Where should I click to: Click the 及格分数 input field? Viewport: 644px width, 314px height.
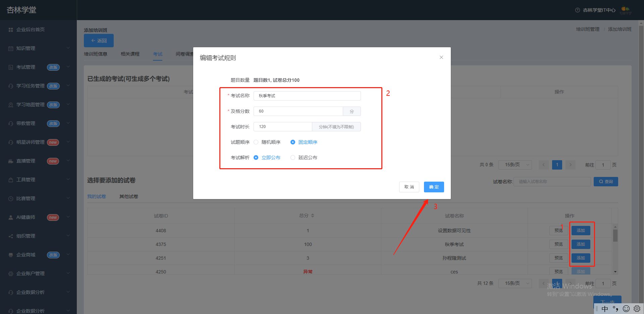point(298,111)
